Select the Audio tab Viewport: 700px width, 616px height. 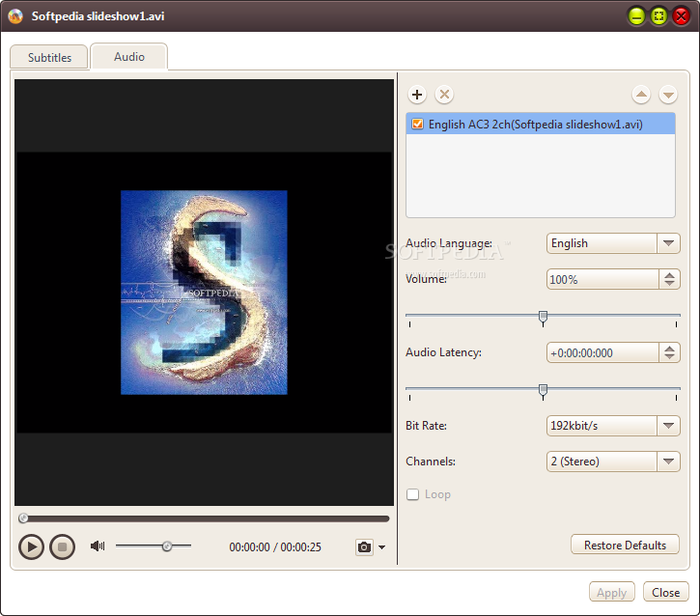click(129, 57)
